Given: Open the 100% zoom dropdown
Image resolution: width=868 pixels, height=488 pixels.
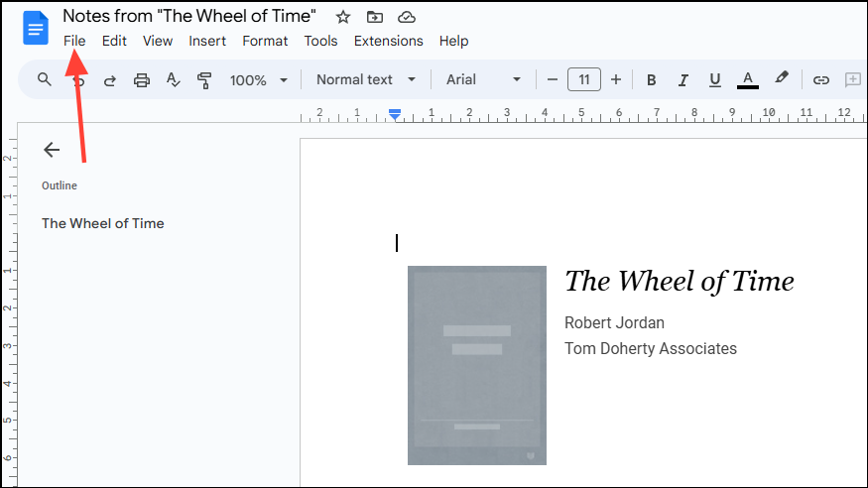Looking at the screenshot, I should coord(259,80).
